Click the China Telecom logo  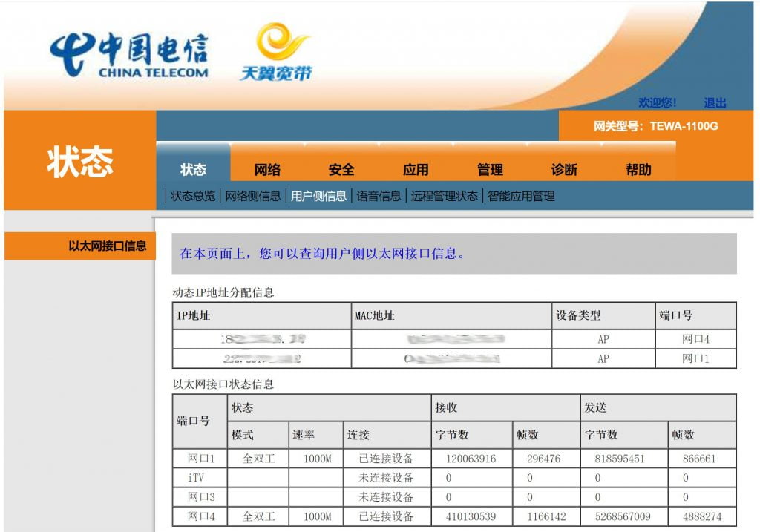pyautogui.click(x=129, y=54)
